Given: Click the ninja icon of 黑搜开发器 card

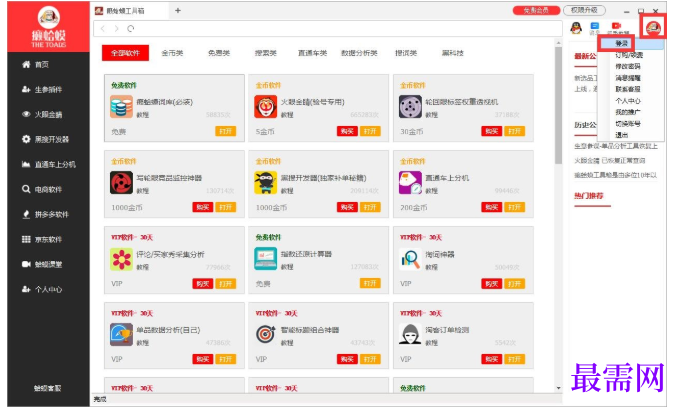Looking at the screenshot, I should (x=266, y=183).
